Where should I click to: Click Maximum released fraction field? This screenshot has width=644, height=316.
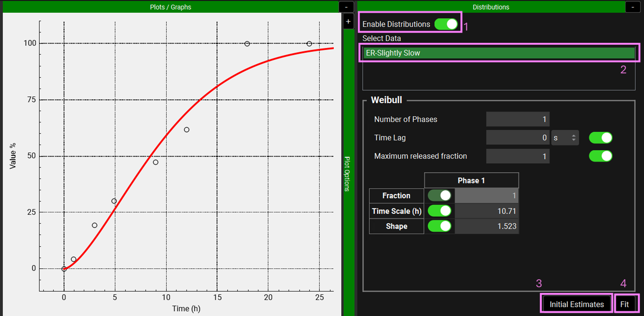point(517,156)
